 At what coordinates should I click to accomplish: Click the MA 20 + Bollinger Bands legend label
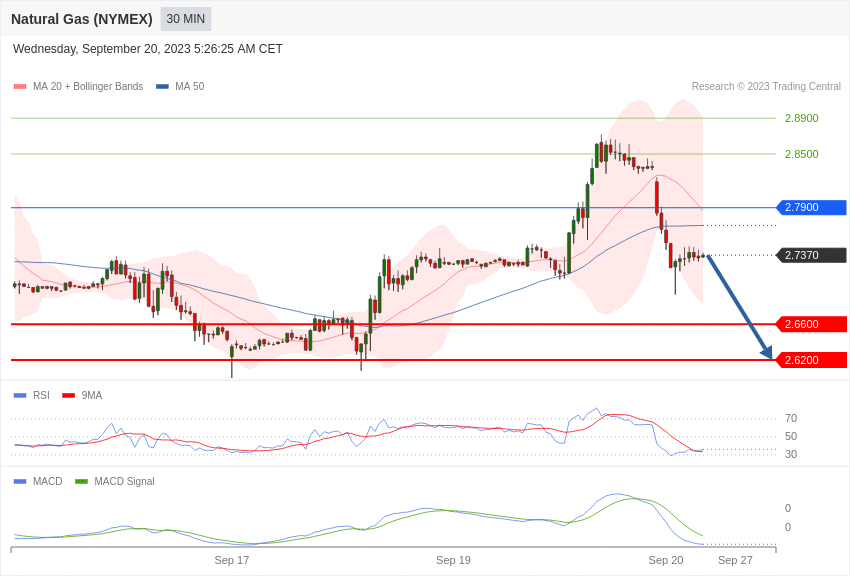[x=88, y=86]
